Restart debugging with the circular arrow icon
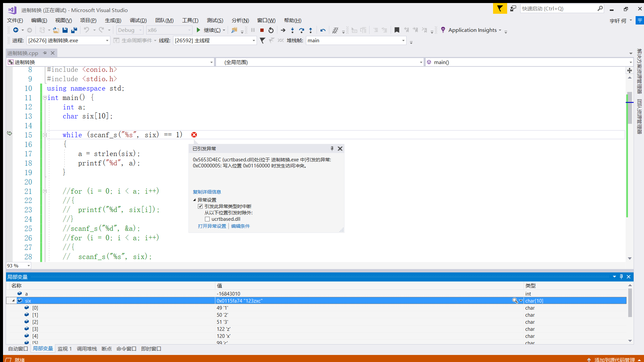Screen dimensions: 644x362 coord(271,30)
